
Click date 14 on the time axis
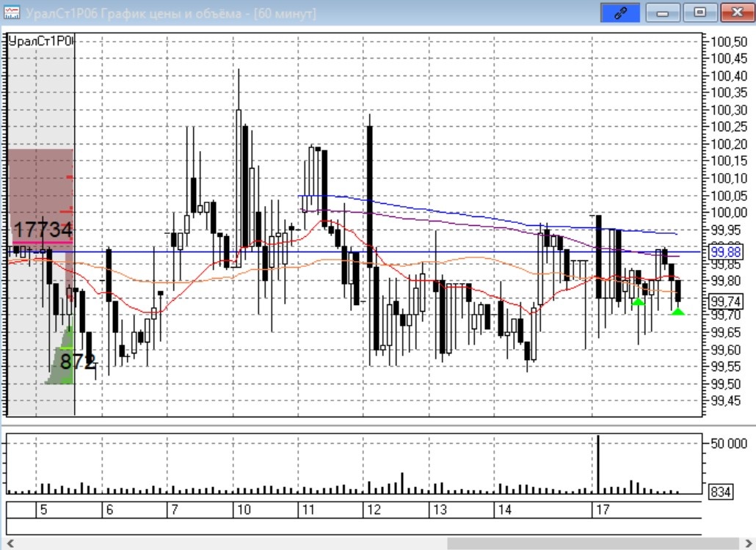(x=505, y=510)
